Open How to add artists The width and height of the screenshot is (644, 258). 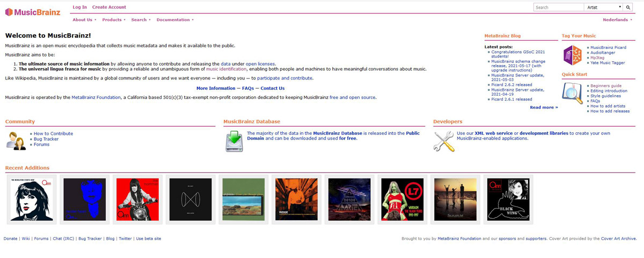608,106
